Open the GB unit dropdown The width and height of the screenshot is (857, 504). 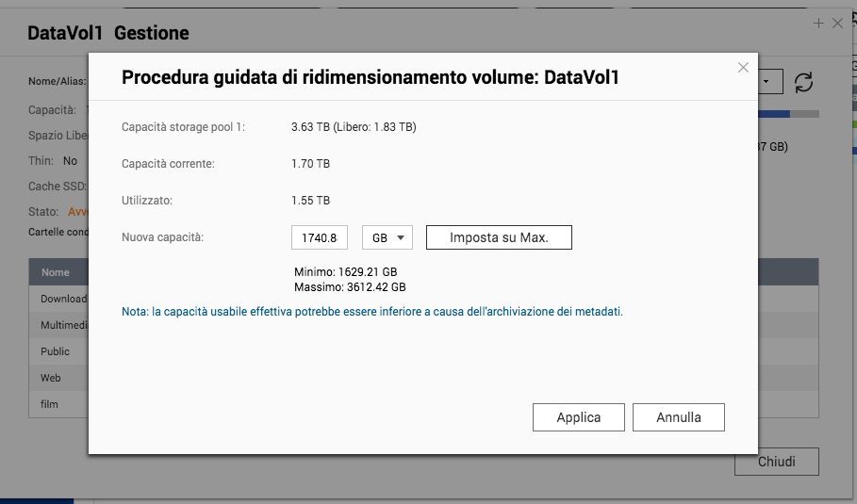pos(387,237)
